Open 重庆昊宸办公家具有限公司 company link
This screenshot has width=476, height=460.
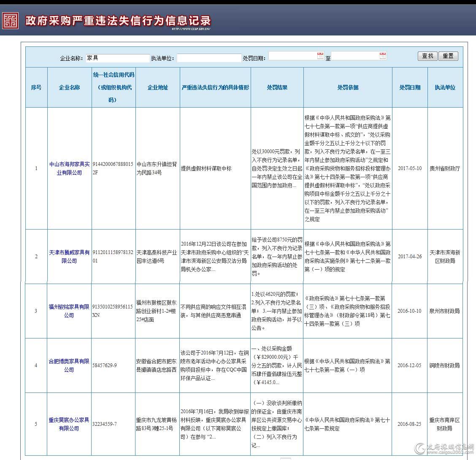pos(69,423)
